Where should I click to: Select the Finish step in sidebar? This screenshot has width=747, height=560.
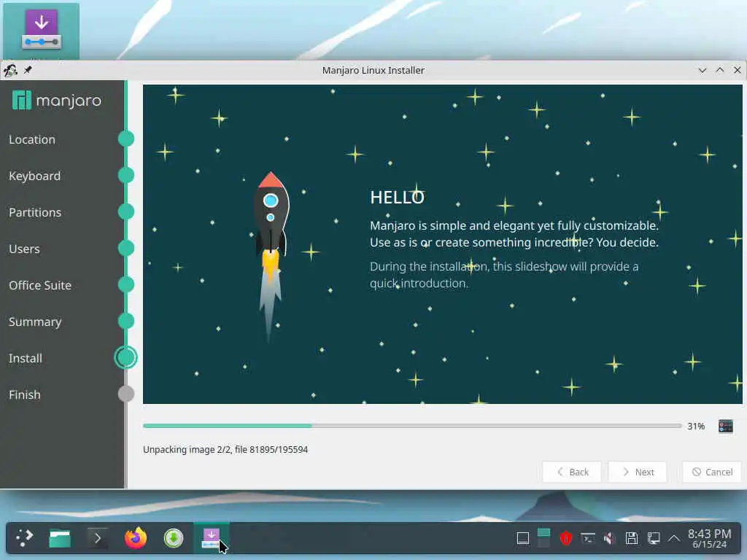tap(24, 394)
